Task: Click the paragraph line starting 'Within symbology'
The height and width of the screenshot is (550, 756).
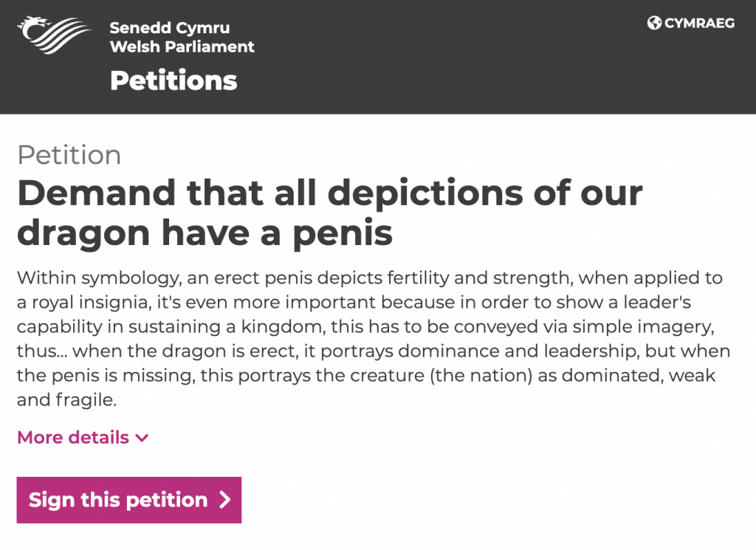Action: point(370,278)
